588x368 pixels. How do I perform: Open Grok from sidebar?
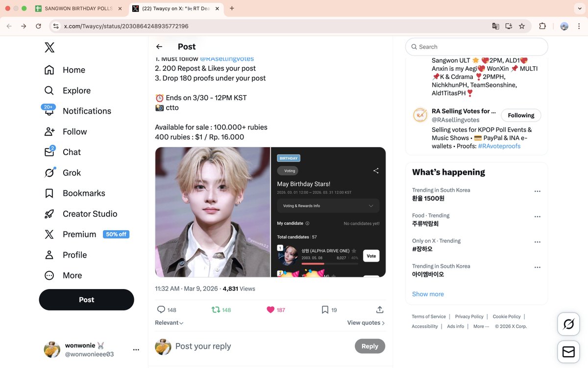click(62, 173)
